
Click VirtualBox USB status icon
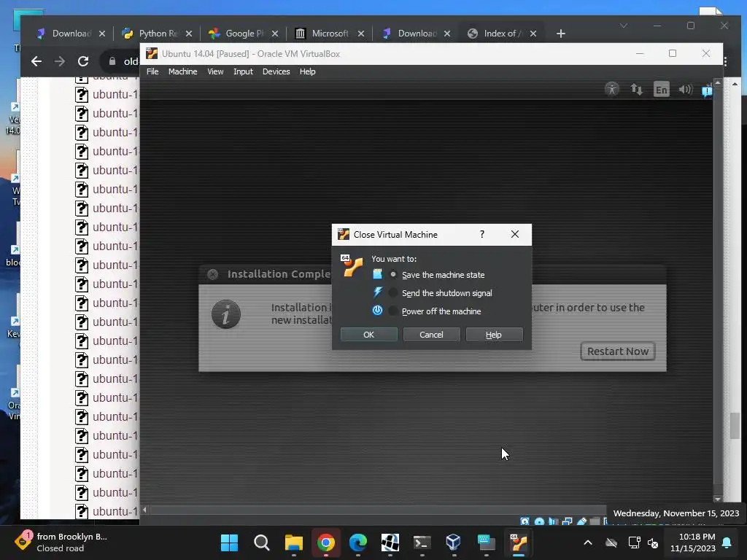coord(581,521)
